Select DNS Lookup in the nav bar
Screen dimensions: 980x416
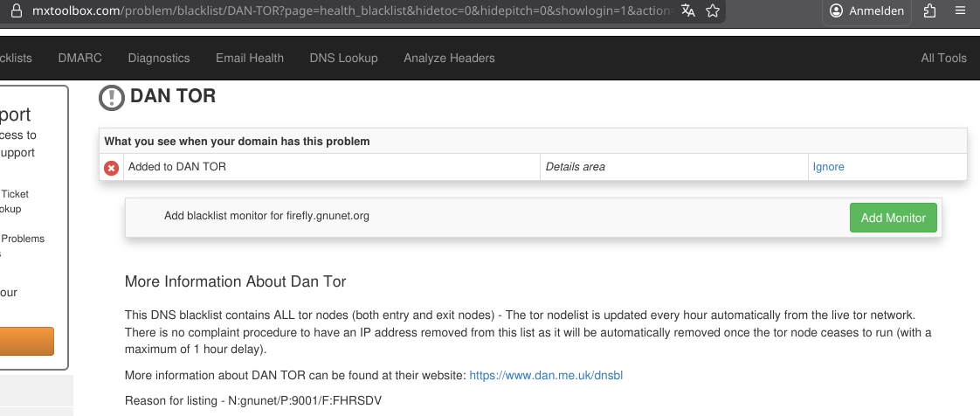point(343,58)
